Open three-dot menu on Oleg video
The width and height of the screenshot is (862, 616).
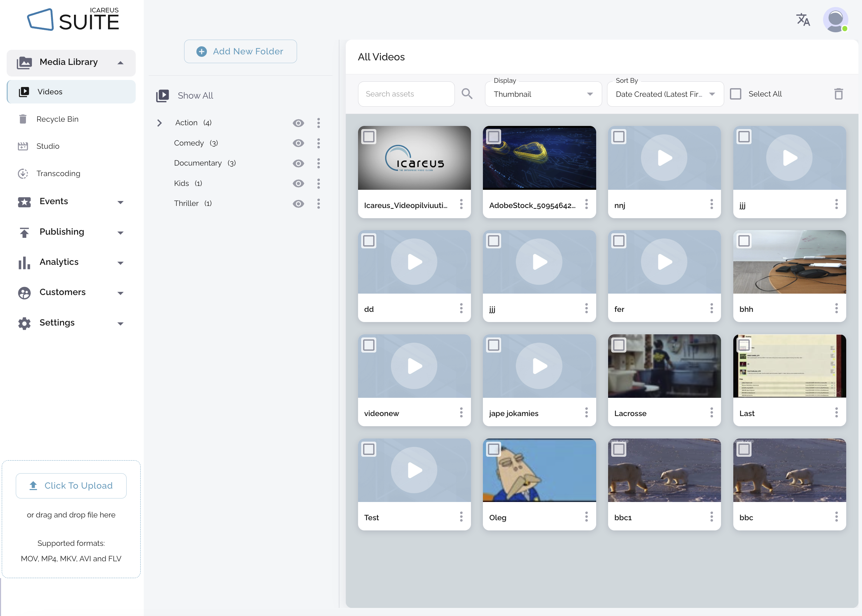tap(586, 517)
